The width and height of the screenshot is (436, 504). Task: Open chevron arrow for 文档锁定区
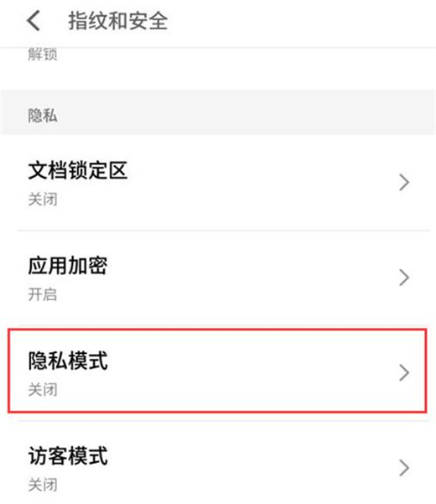[x=404, y=182]
